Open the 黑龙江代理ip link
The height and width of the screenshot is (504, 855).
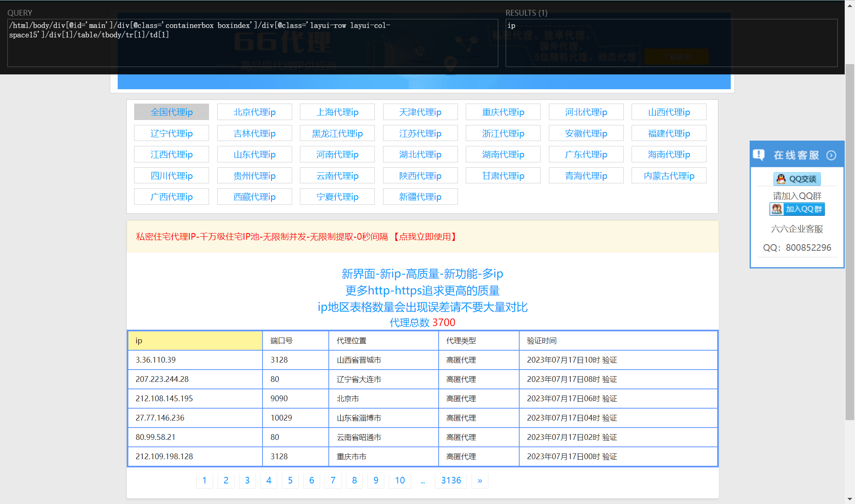click(x=337, y=133)
